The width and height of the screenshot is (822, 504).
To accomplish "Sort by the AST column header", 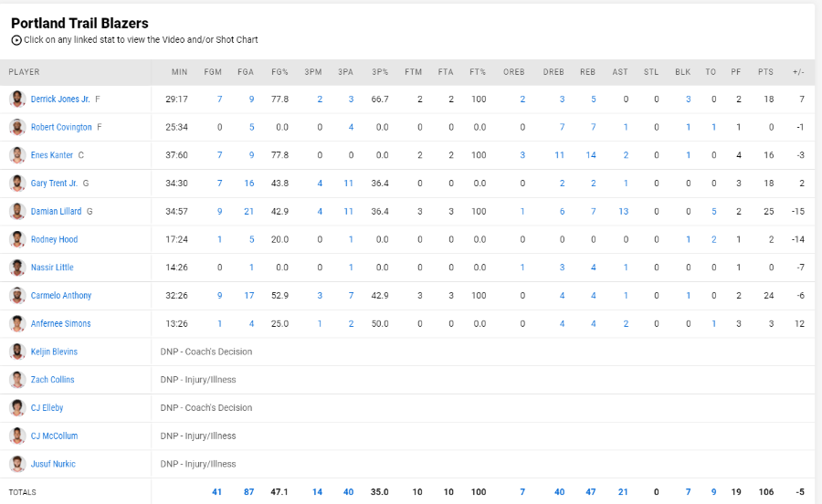I will pyautogui.click(x=619, y=72).
